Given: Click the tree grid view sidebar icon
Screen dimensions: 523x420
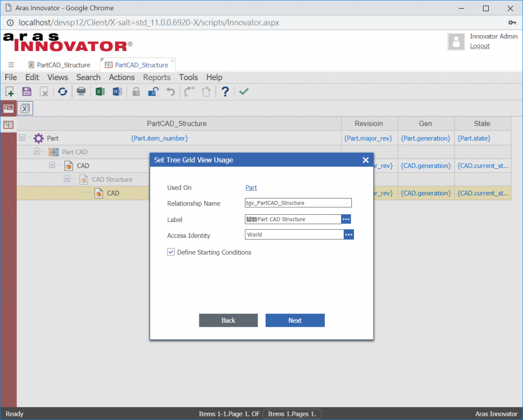Looking at the screenshot, I should pyautogui.click(x=8, y=125).
